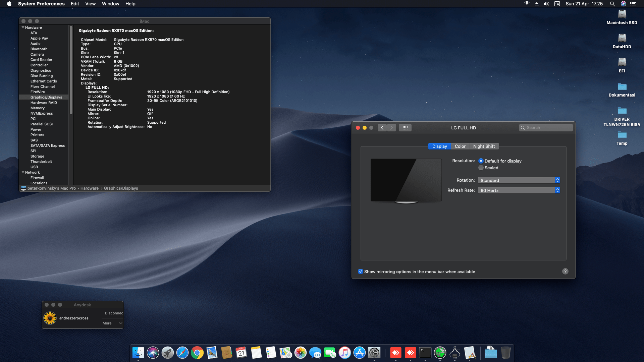The image size is (644, 362).
Task: Toggle Show mirroring options checkbox
Action: (x=361, y=271)
